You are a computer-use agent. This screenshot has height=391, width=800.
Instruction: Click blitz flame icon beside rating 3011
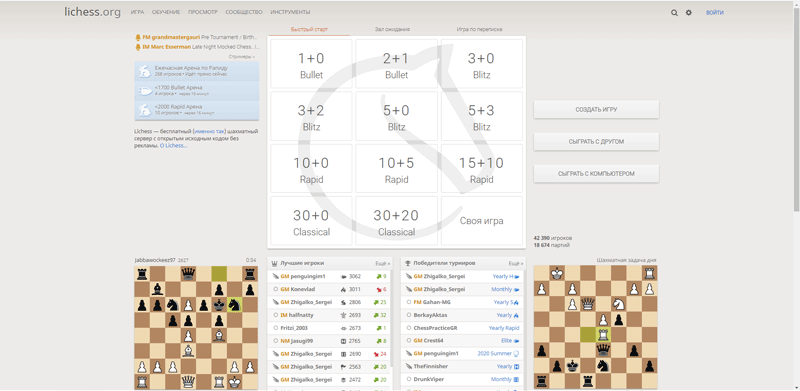pos(343,289)
